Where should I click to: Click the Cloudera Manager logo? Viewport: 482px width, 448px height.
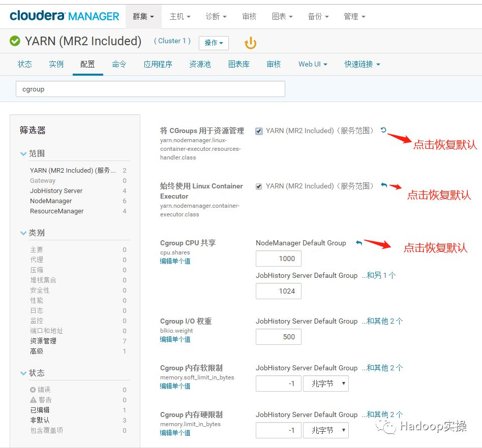coord(64,16)
